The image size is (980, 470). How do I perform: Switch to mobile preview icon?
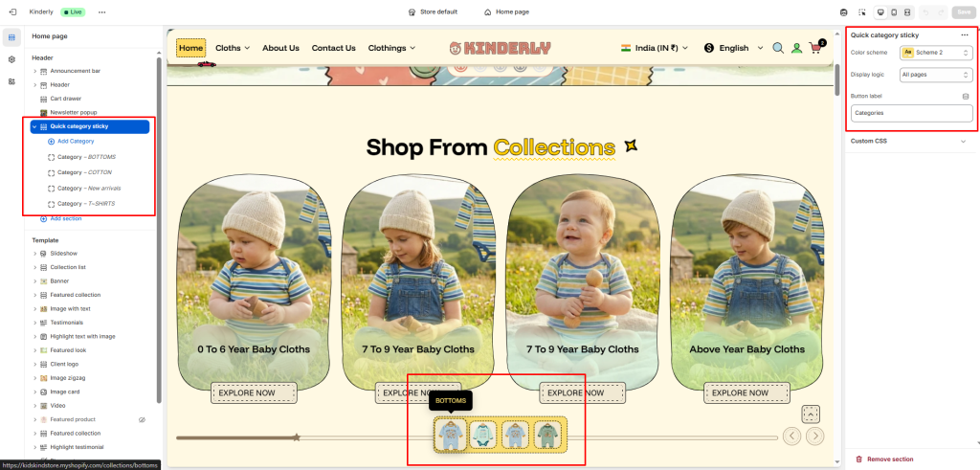(x=894, y=11)
